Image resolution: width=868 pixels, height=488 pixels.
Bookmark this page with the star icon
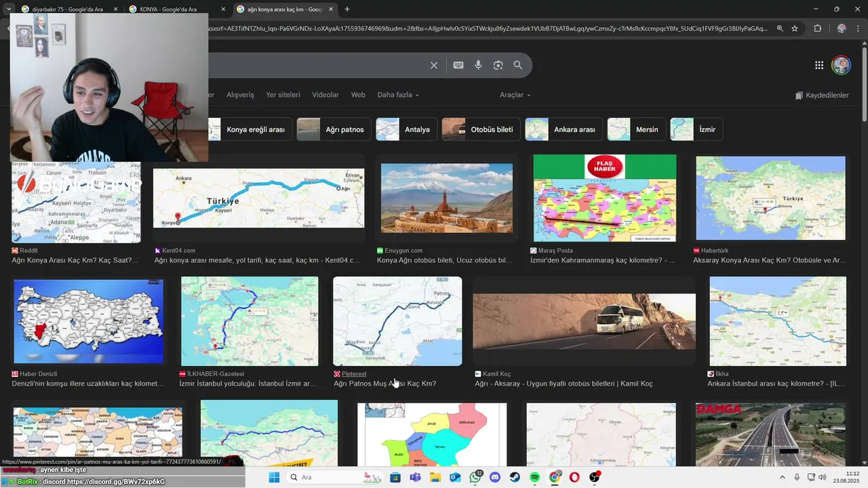(x=795, y=28)
